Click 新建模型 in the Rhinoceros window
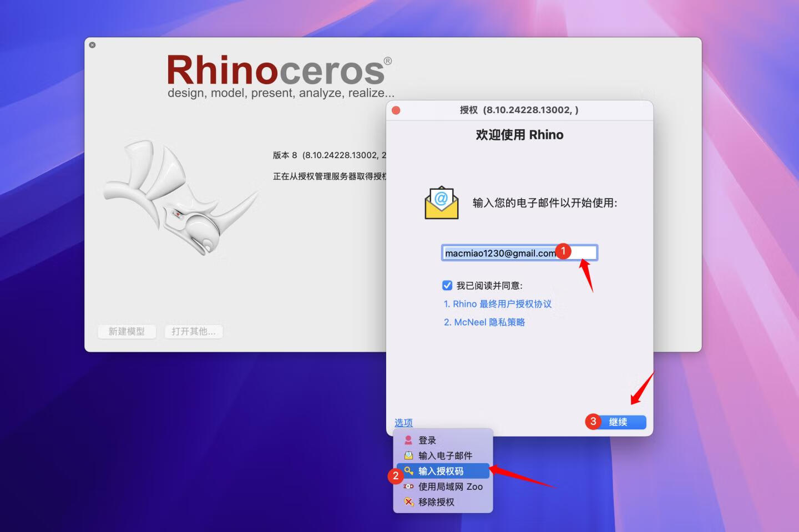This screenshot has width=799, height=532. (127, 331)
